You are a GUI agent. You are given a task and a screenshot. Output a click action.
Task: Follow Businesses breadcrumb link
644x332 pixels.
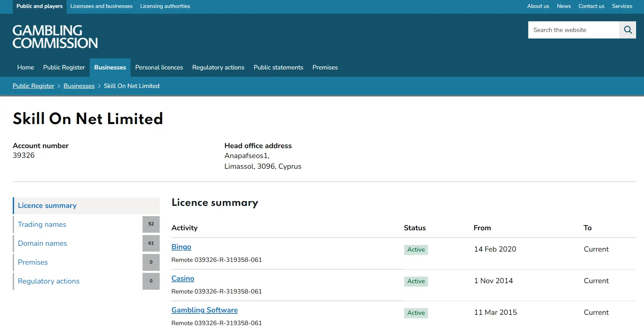click(79, 86)
